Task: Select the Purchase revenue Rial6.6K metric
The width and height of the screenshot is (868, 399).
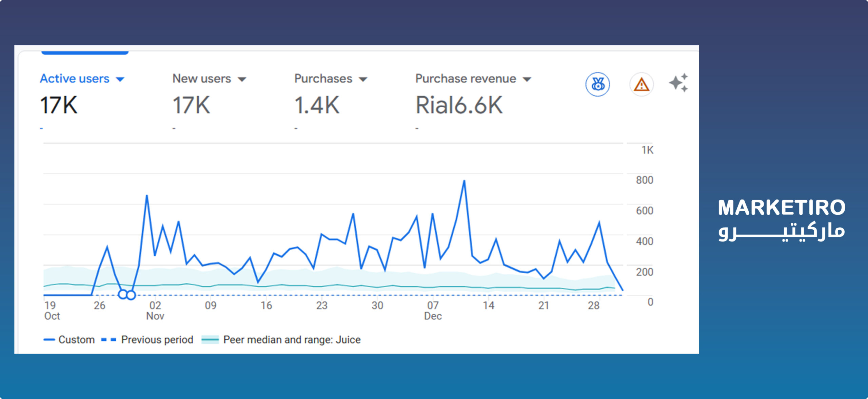Action: [x=459, y=105]
